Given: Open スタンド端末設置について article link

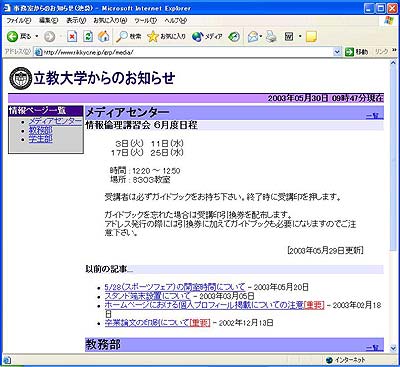Looking at the screenshot, I should pos(147,296).
